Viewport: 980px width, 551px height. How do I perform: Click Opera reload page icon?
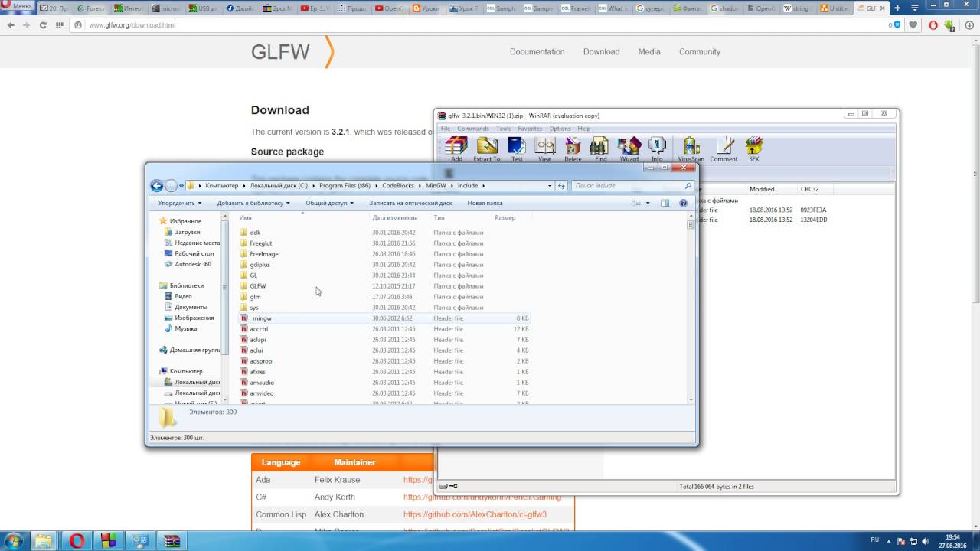[x=44, y=25]
